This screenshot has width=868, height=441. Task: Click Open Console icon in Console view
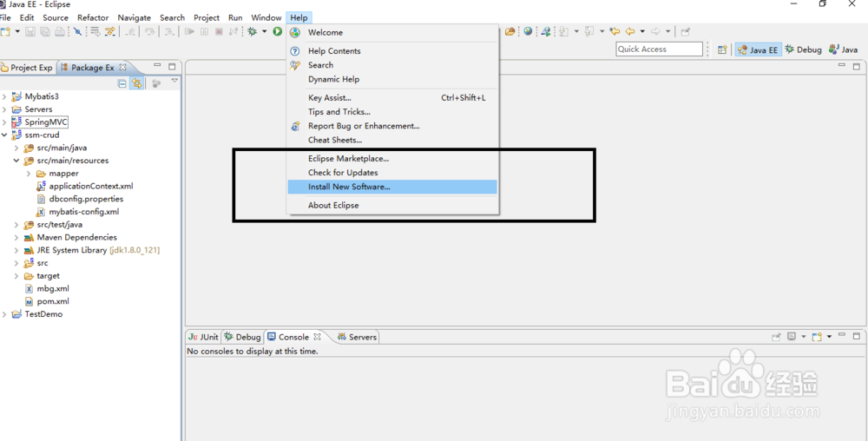(x=817, y=337)
